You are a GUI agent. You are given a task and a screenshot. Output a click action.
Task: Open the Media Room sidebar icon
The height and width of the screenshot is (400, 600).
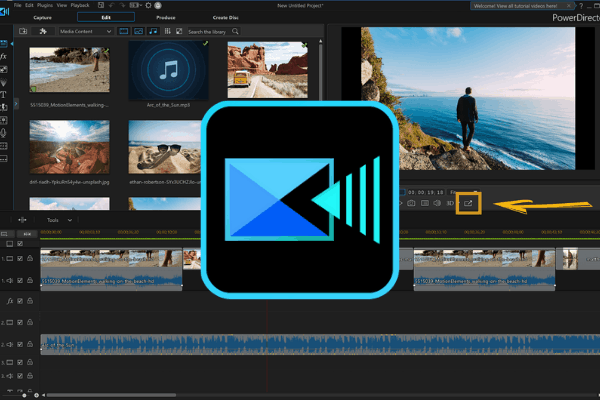coord(3,44)
